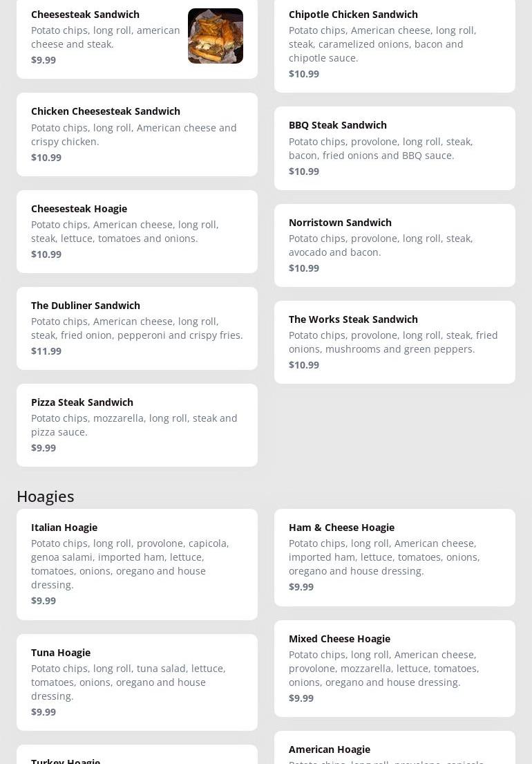Select The Works Steak Sandwich item
This screenshot has width=532, height=764.
pyautogui.click(x=394, y=342)
